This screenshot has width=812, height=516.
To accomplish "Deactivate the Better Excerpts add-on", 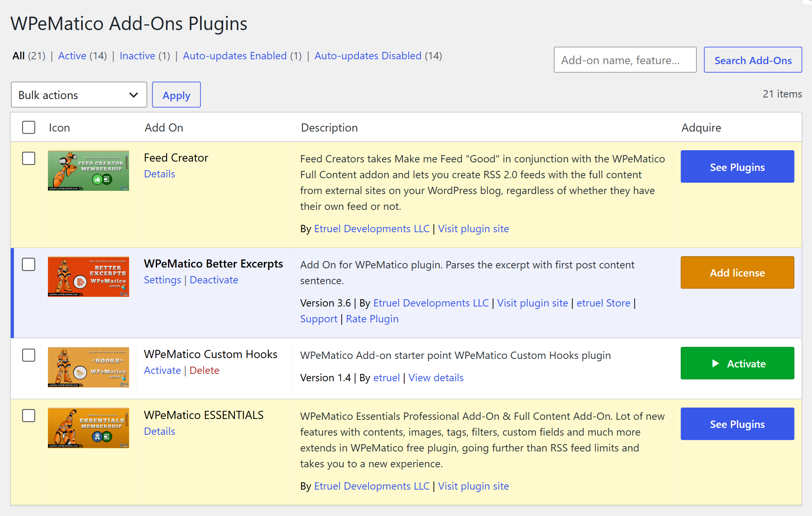I will 214,280.
